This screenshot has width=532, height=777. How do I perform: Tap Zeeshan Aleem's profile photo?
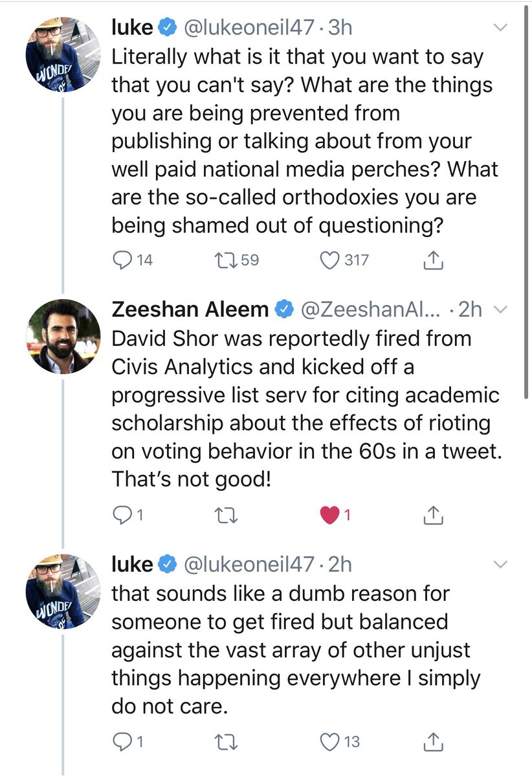63,337
